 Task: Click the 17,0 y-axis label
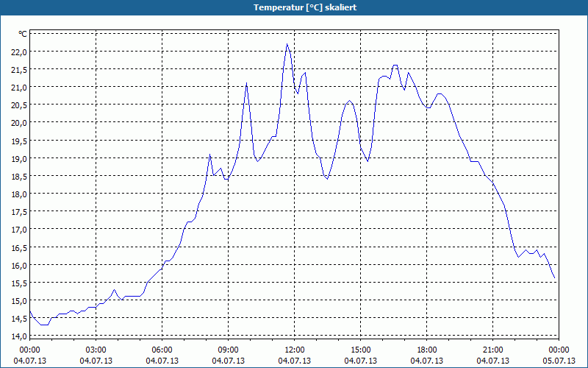tap(19, 230)
